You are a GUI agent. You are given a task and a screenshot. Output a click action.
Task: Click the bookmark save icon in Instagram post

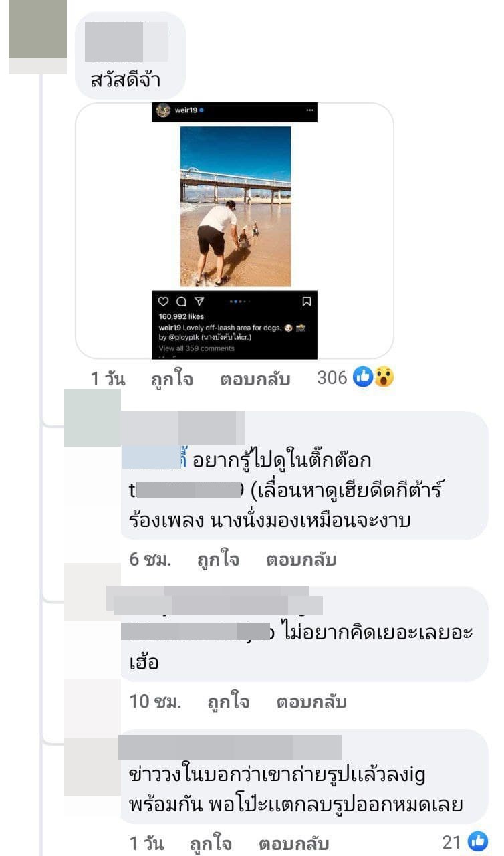pyautogui.click(x=306, y=302)
